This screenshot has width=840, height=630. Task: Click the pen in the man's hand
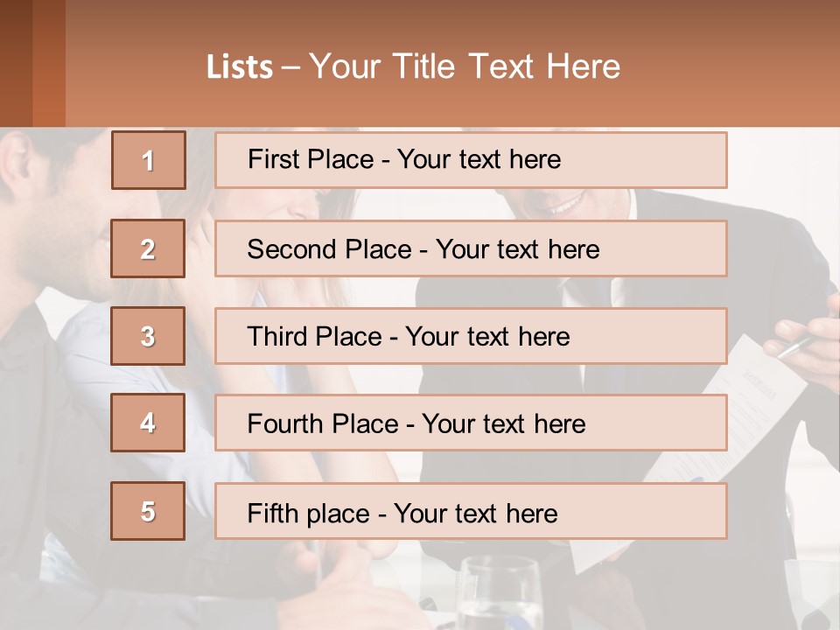pos(797,346)
